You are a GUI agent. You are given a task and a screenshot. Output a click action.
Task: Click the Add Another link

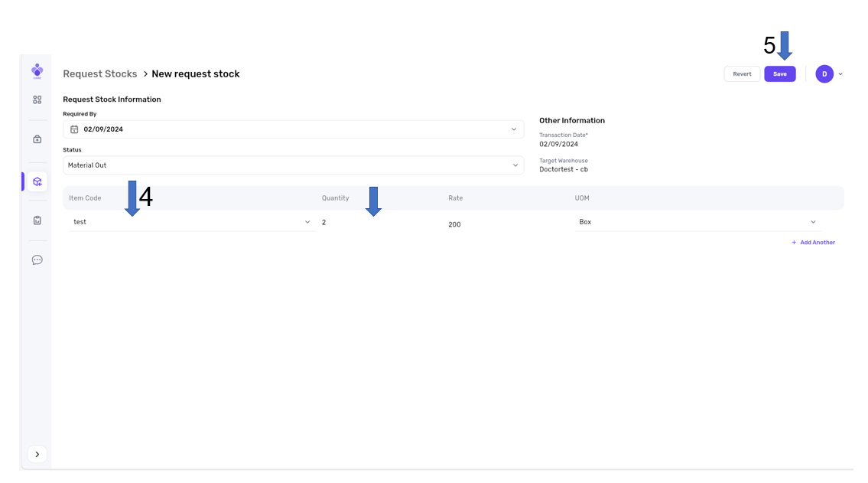[x=814, y=243]
